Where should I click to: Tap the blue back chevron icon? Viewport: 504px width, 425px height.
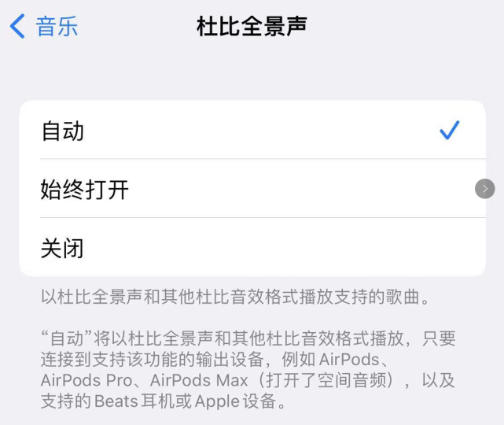(x=17, y=26)
